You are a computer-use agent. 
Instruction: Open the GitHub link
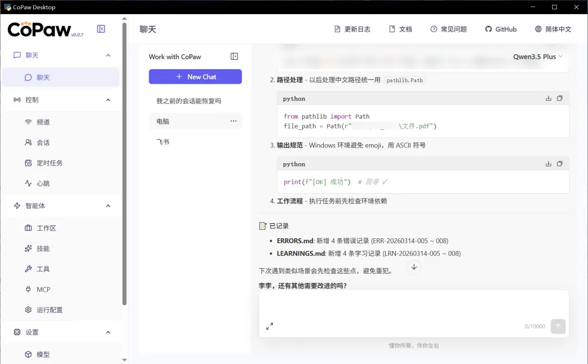tap(501, 29)
